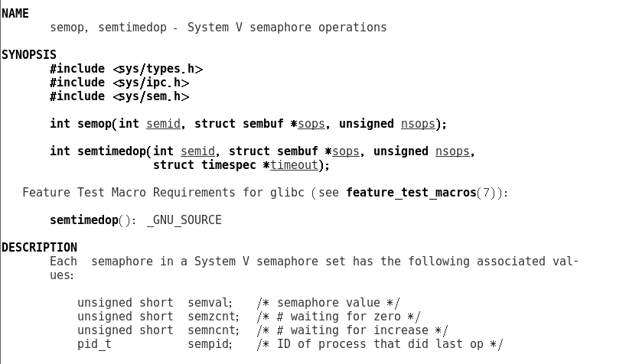Click the underlined nsops in semop prototype
This screenshot has height=364, width=639.
(418, 124)
